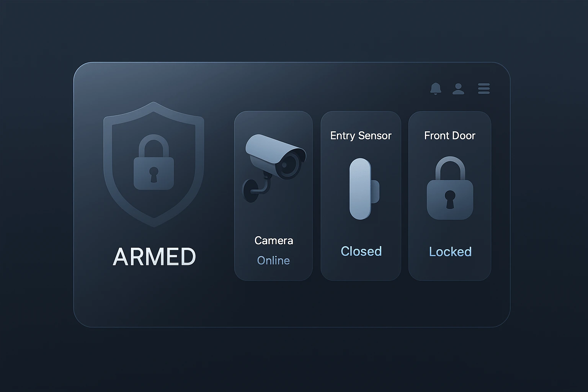This screenshot has height=392, width=588.
Task: Open the user profile icon
Action: [x=458, y=89]
